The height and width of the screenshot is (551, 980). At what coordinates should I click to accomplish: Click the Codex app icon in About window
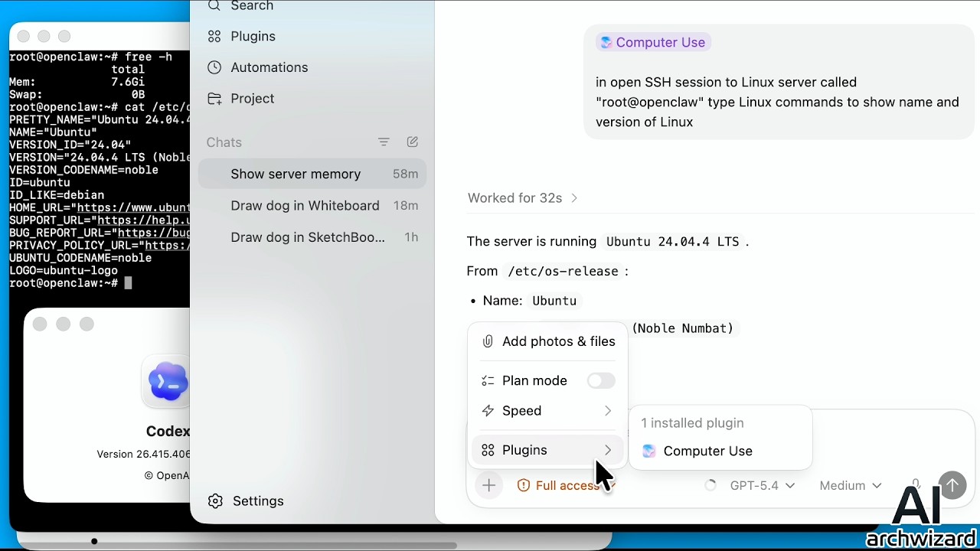(168, 381)
